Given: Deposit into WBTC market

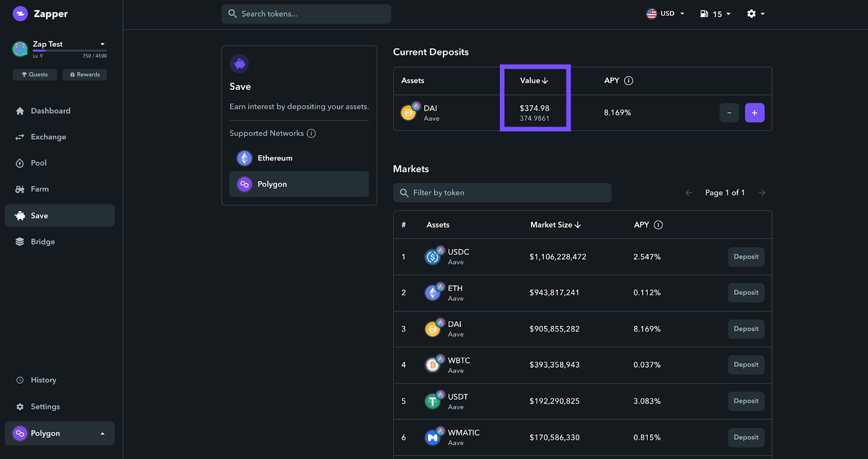Looking at the screenshot, I should coord(746,365).
